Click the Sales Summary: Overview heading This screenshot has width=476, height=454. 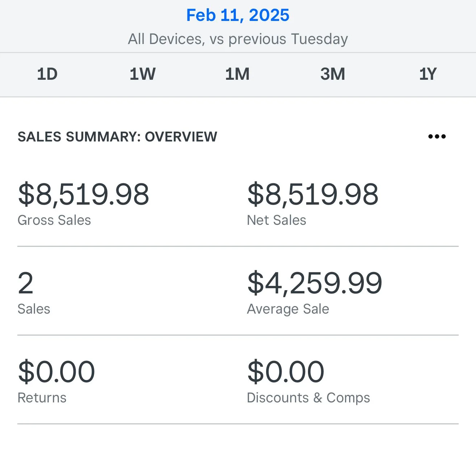[118, 137]
